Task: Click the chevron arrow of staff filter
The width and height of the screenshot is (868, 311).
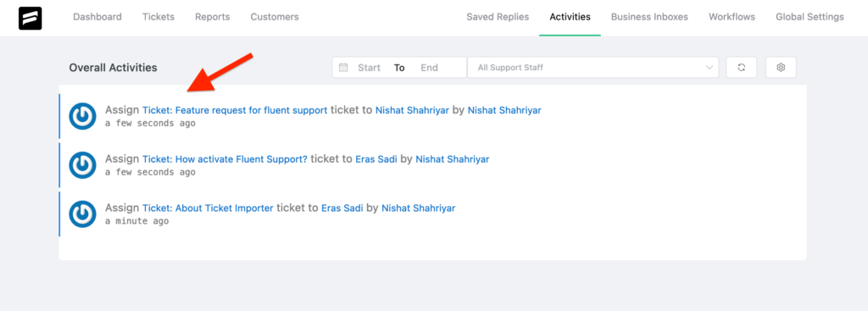Action: click(x=709, y=68)
